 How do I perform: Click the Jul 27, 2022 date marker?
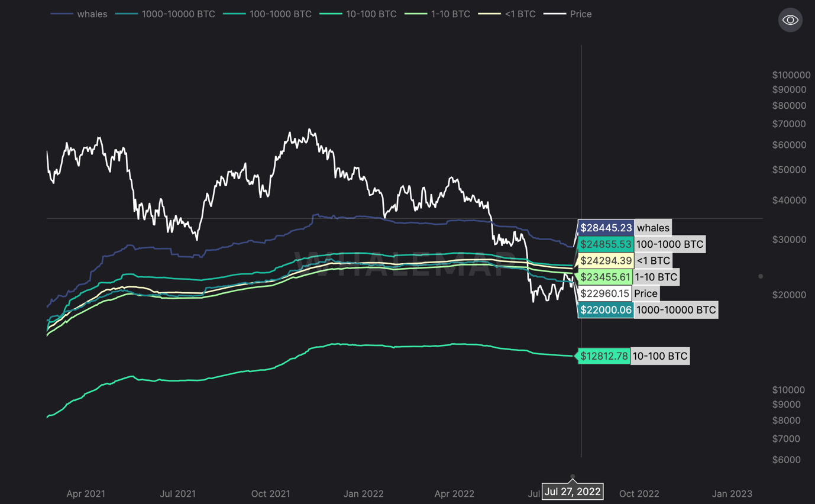pyautogui.click(x=573, y=492)
